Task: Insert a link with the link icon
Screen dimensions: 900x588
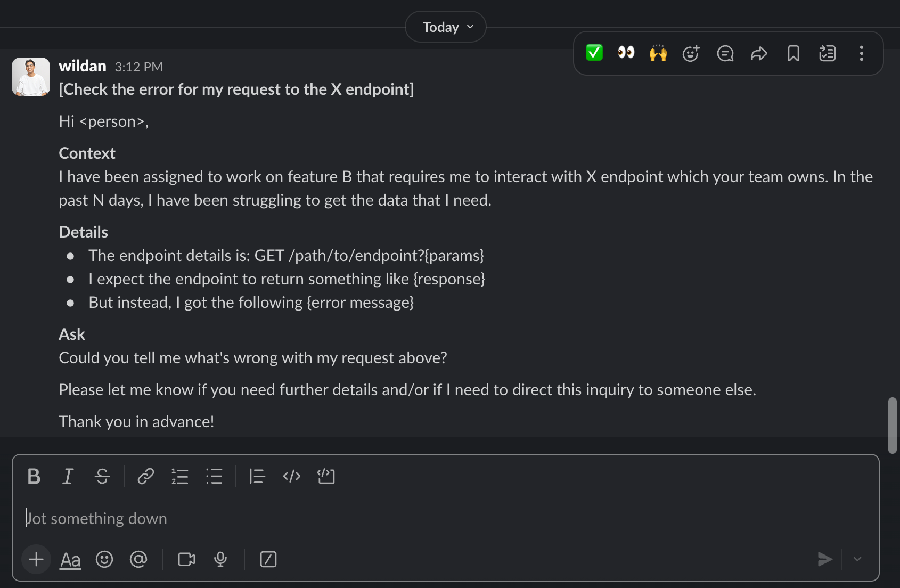Action: click(x=145, y=476)
